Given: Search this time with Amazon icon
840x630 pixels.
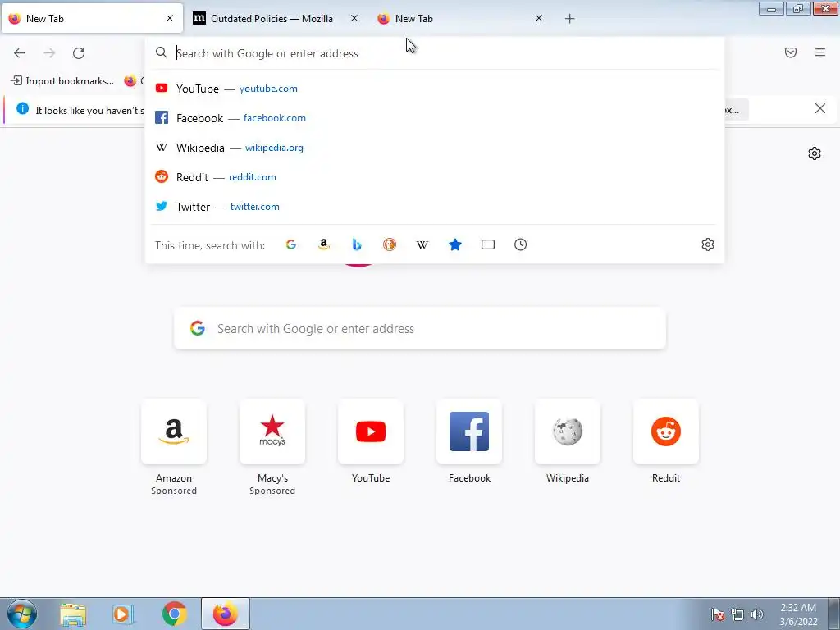Looking at the screenshot, I should (x=323, y=244).
